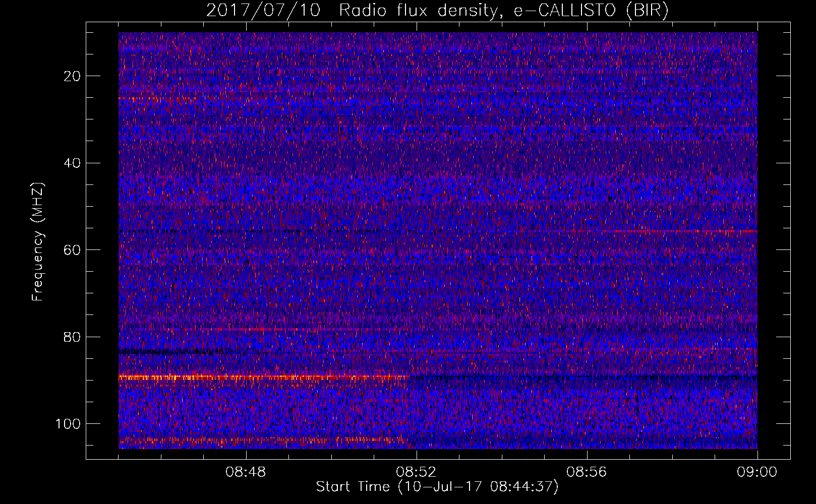Click the 09:00 time tick label
Screen dimensions: 816x504
pyautogui.click(x=757, y=472)
